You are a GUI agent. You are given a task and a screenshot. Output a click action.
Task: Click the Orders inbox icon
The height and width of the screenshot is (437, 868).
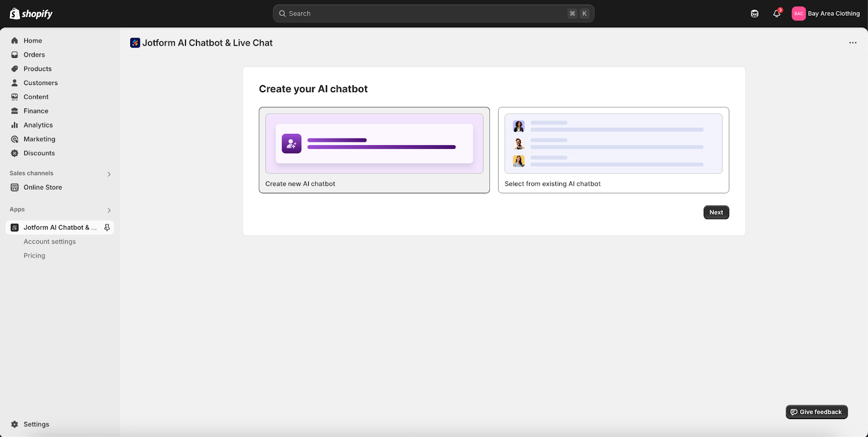click(15, 55)
